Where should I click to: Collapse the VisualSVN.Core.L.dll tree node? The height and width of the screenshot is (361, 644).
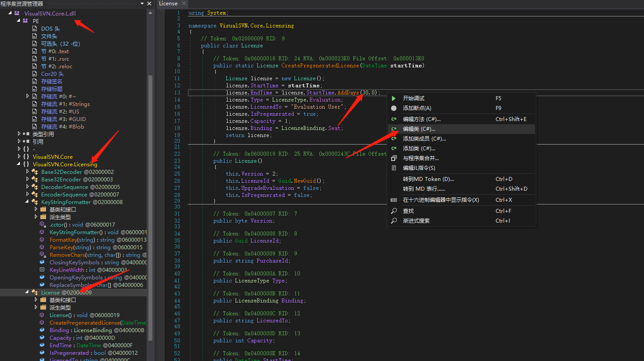10,14
